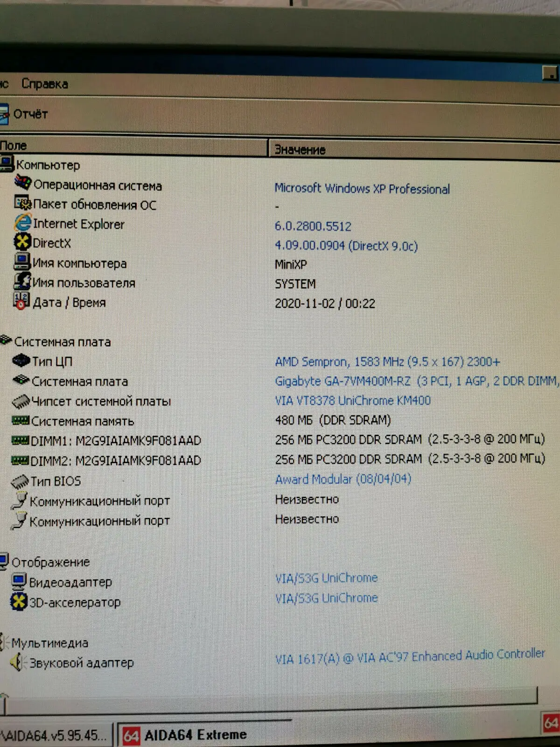This screenshot has height=747, width=560.
Task: Click the first Коммуникационный порт icon
Action: pos(20,500)
